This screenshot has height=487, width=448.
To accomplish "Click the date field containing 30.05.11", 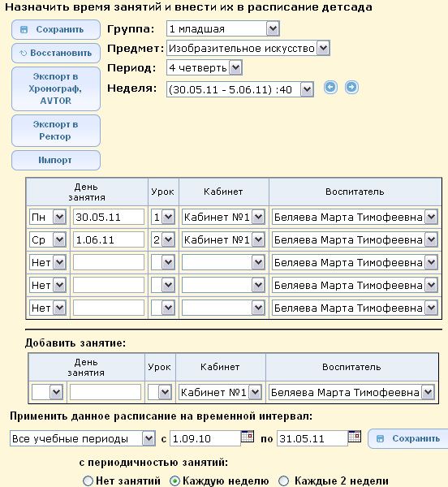I will click(109, 217).
